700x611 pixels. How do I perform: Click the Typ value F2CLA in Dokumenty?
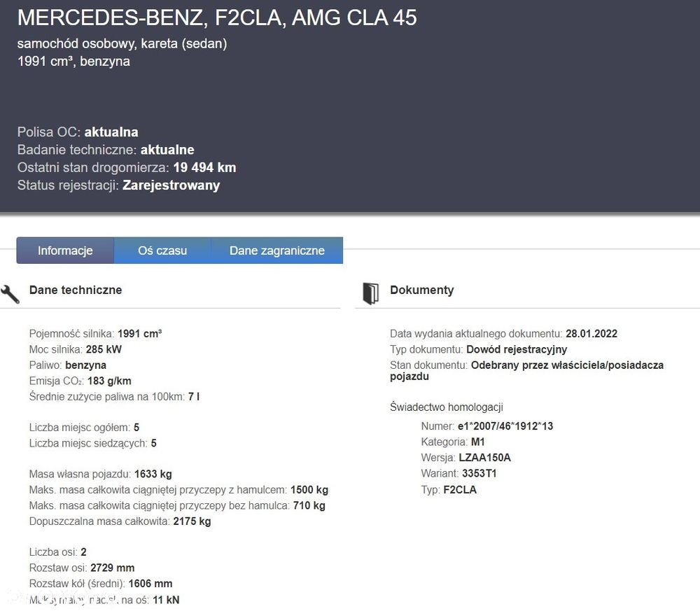[x=460, y=490]
